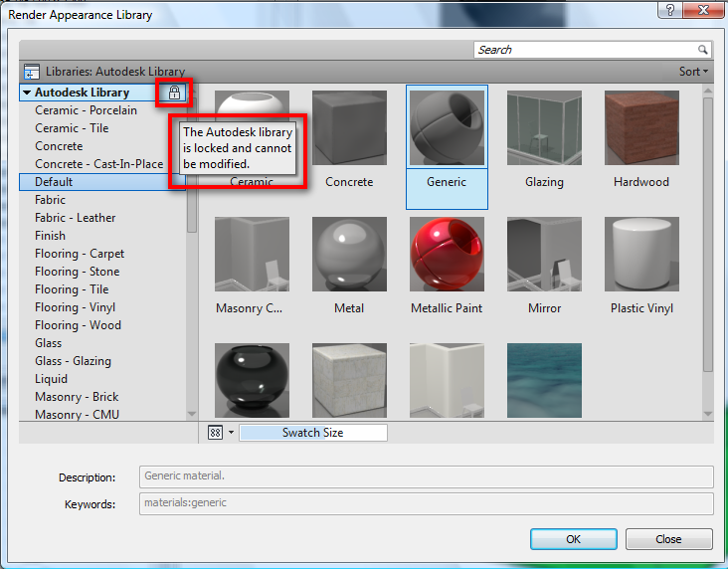
Task: Select Concrete - Cast-In-Place category
Action: click(x=98, y=164)
